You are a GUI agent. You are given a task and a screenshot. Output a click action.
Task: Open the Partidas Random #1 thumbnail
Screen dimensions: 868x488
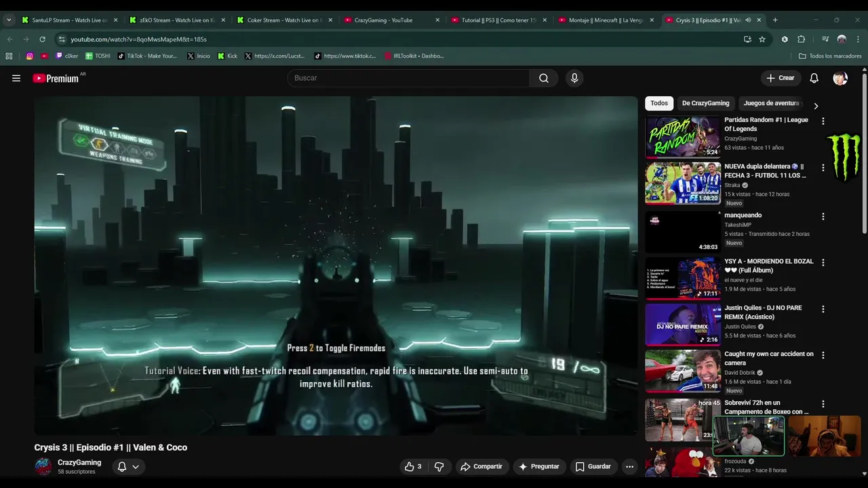682,137
